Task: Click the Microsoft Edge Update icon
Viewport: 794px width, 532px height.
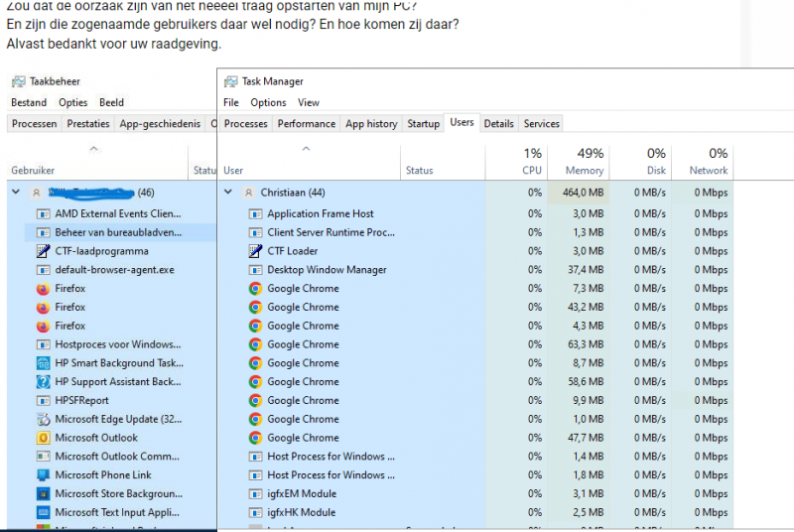Action: coord(43,419)
